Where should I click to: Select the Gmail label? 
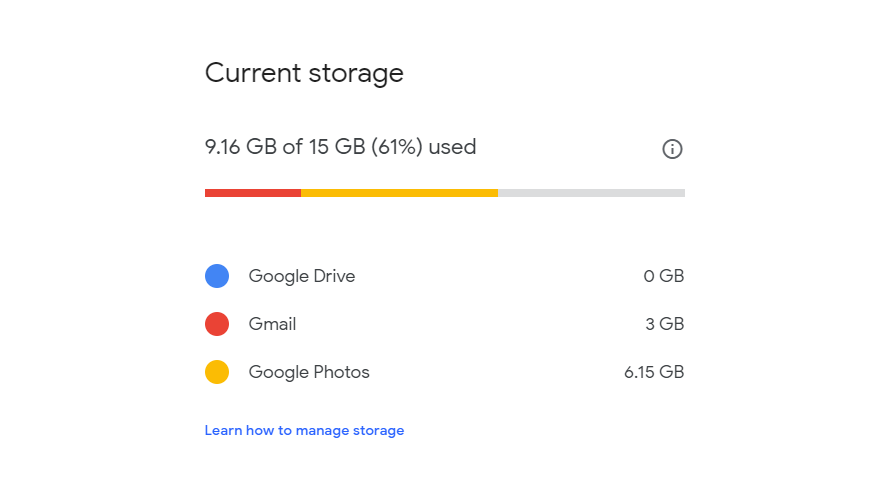click(x=272, y=324)
